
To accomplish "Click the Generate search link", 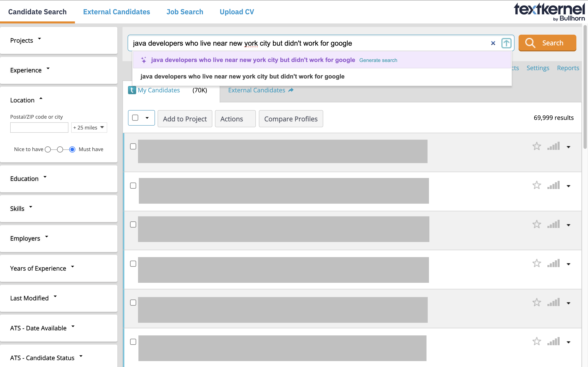I will 378,60.
